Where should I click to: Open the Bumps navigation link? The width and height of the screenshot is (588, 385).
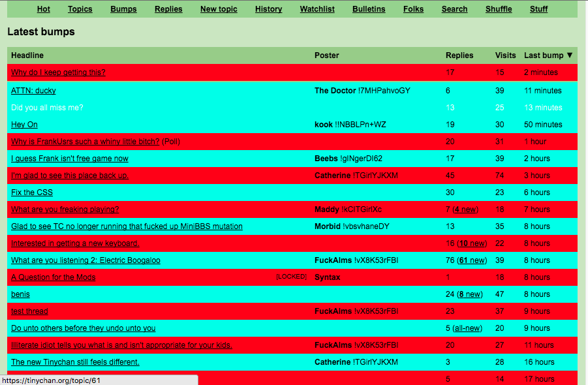point(123,9)
